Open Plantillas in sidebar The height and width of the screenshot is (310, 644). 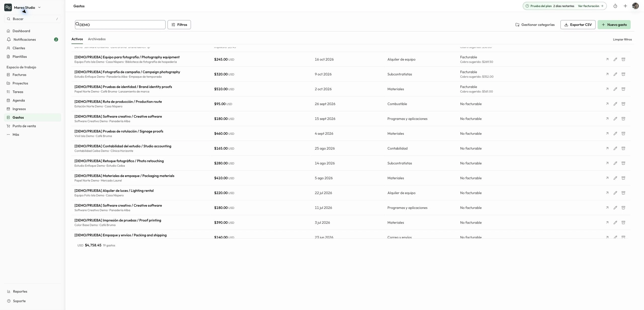click(x=32, y=57)
